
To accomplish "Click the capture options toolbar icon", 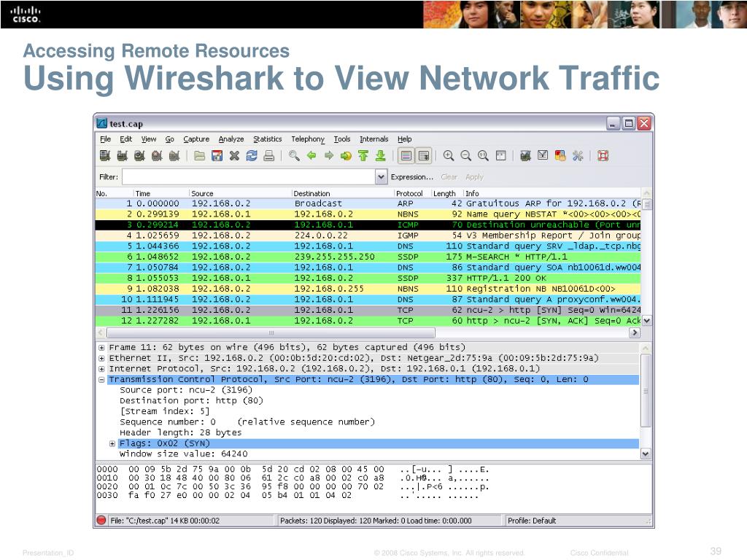I will 123,156.
